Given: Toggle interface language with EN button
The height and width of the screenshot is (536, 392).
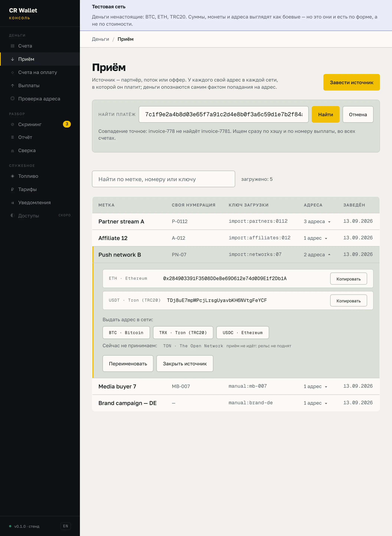Looking at the screenshot, I should pyautogui.click(x=66, y=526).
